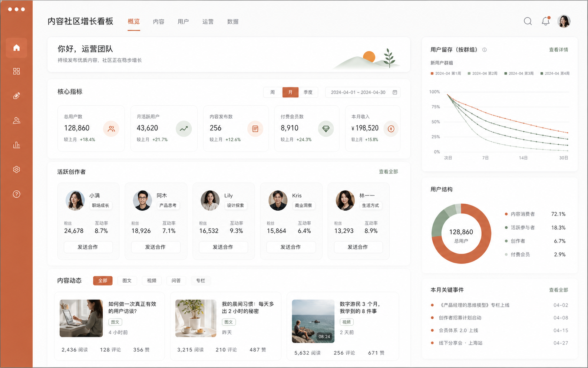Select the 周 period toggle
Screen dimensions: 588x368
pyautogui.click(x=273, y=92)
